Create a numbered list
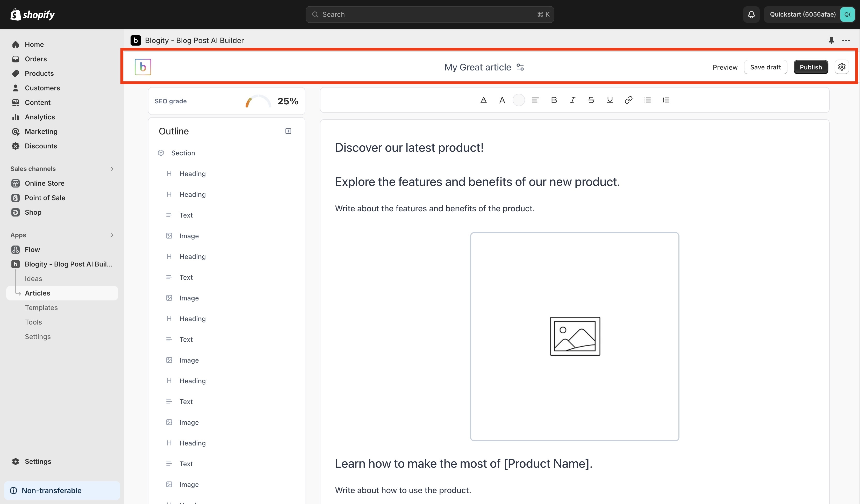This screenshot has height=504, width=860. tap(666, 100)
